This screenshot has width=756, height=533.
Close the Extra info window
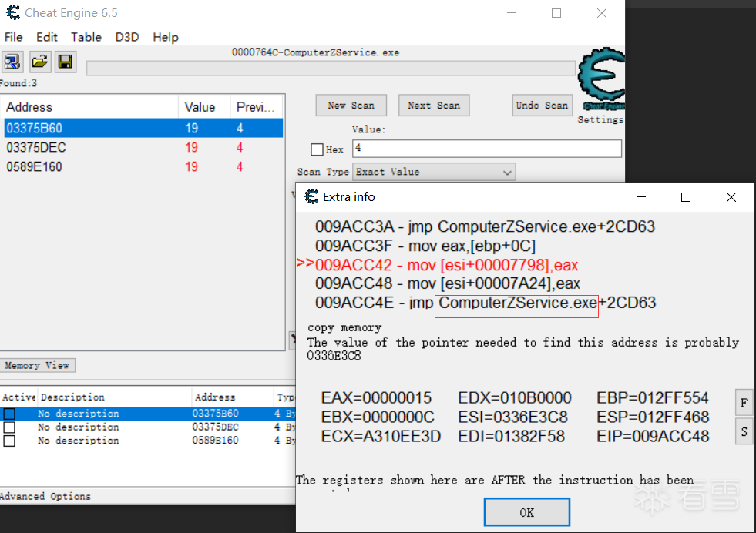(x=731, y=197)
